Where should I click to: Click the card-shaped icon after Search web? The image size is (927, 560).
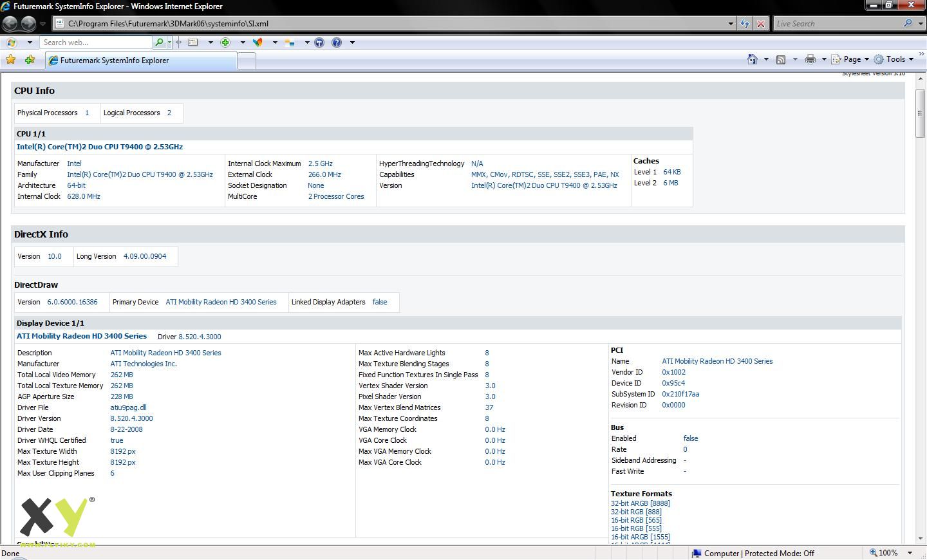tap(193, 42)
